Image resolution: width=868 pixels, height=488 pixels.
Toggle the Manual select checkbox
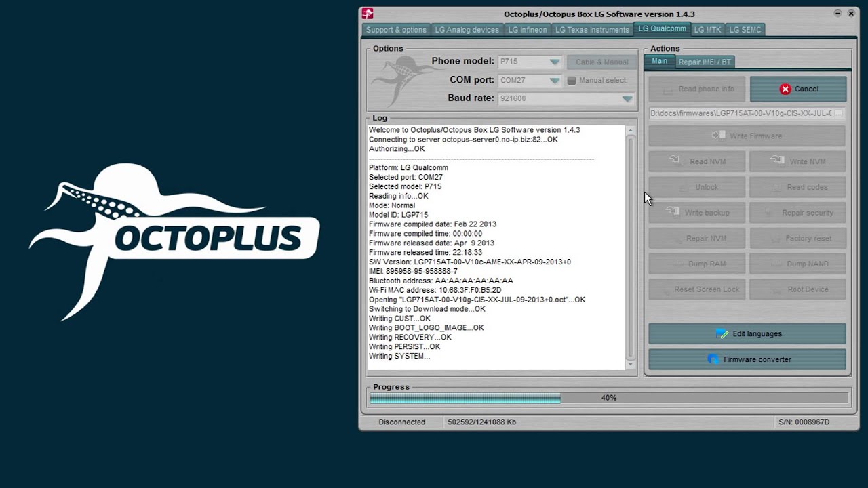point(572,81)
